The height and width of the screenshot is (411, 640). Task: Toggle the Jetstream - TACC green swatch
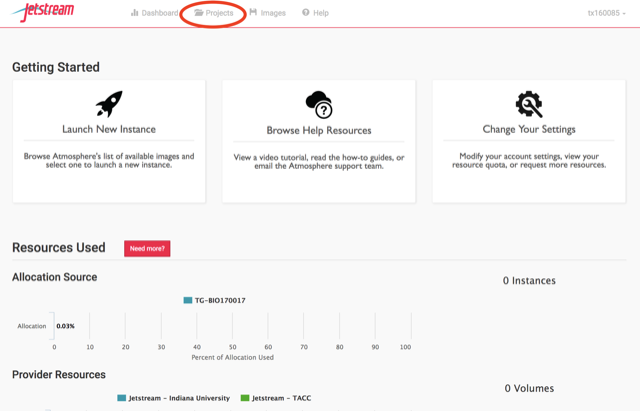pyautogui.click(x=245, y=398)
